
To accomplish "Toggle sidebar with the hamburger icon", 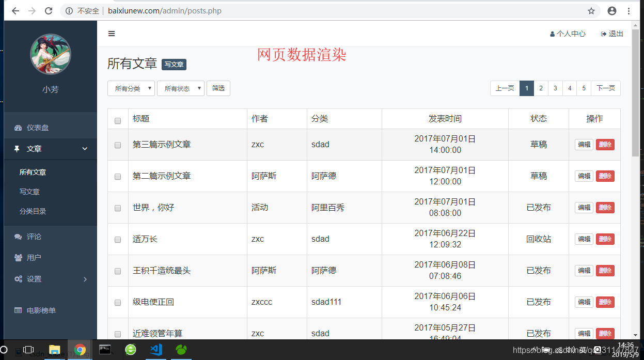I will [x=112, y=34].
